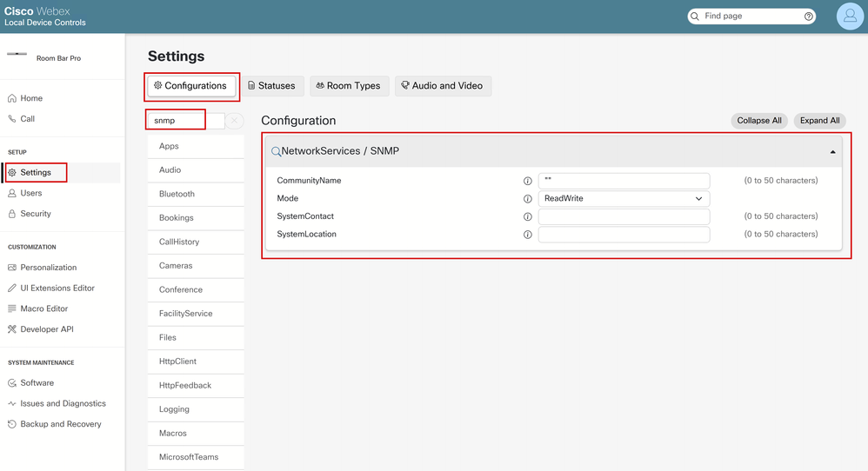This screenshot has height=471, width=868.
Task: Select Logging in configuration list
Action: coord(196,409)
